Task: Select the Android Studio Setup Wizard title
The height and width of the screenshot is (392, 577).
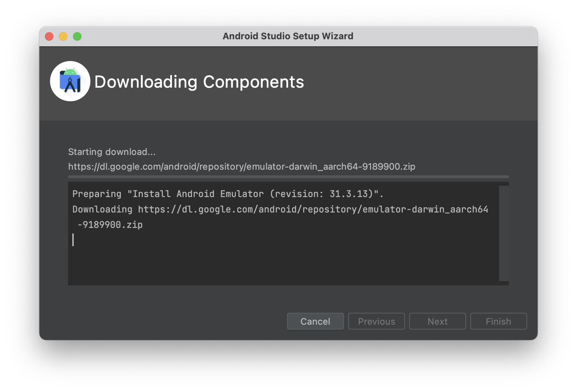Action: [x=288, y=36]
